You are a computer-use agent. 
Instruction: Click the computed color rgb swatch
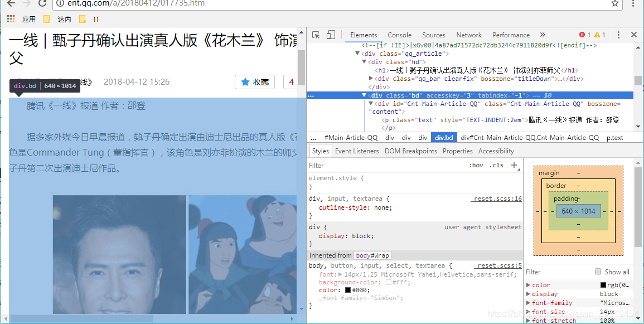[x=603, y=285]
